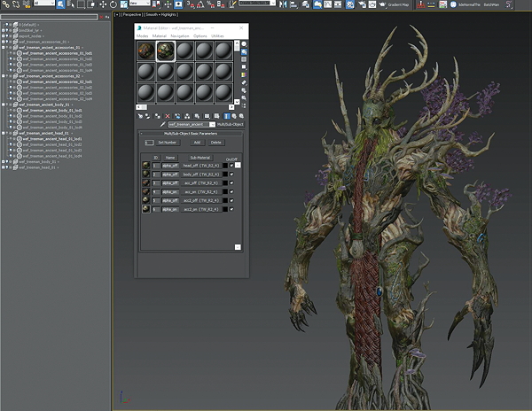Toggle the material editor background checker icon
This screenshot has height=411, width=532.
(244, 59)
